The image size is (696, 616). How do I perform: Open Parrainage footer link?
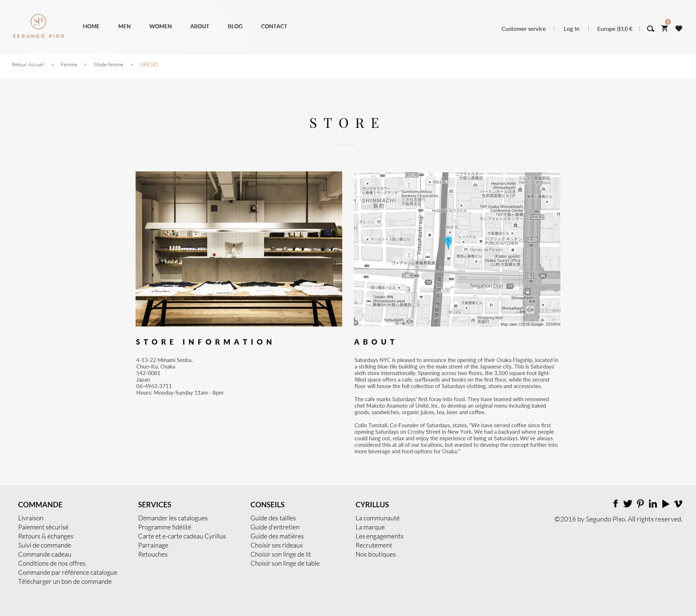tap(153, 545)
